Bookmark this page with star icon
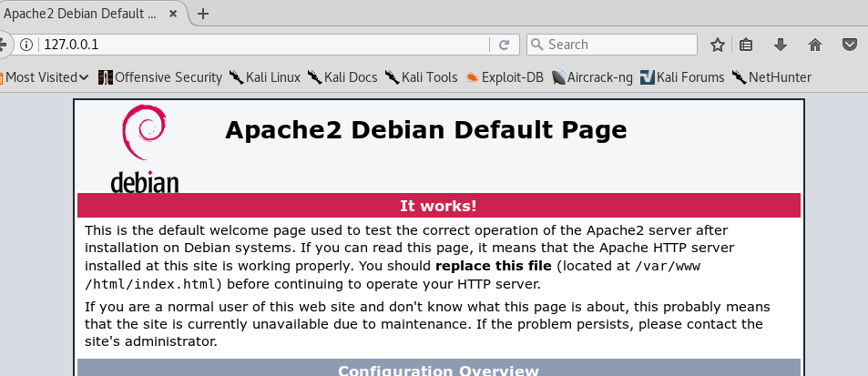 pos(718,45)
